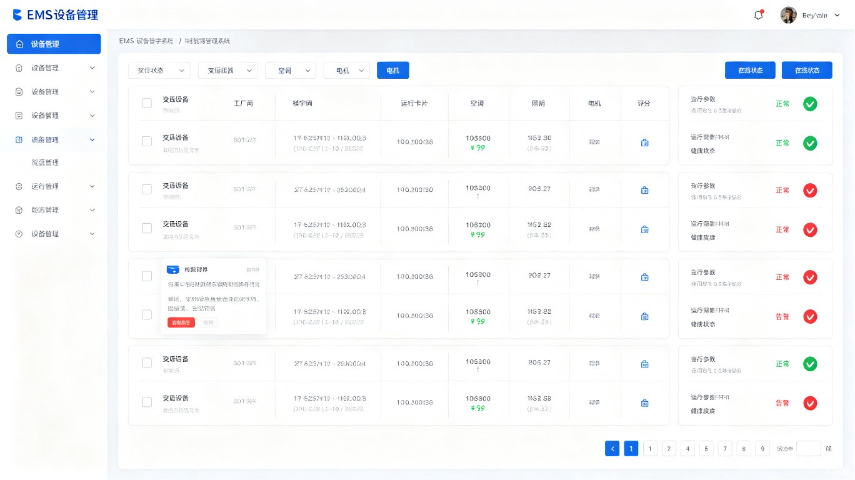Open the 空调 filter dropdown
855x480 pixels.
coord(291,70)
